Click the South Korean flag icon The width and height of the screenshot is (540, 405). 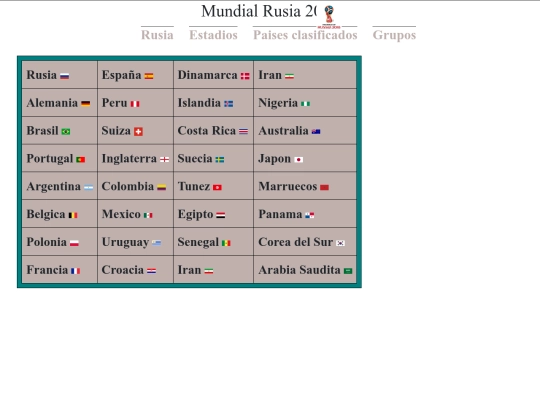tap(340, 243)
